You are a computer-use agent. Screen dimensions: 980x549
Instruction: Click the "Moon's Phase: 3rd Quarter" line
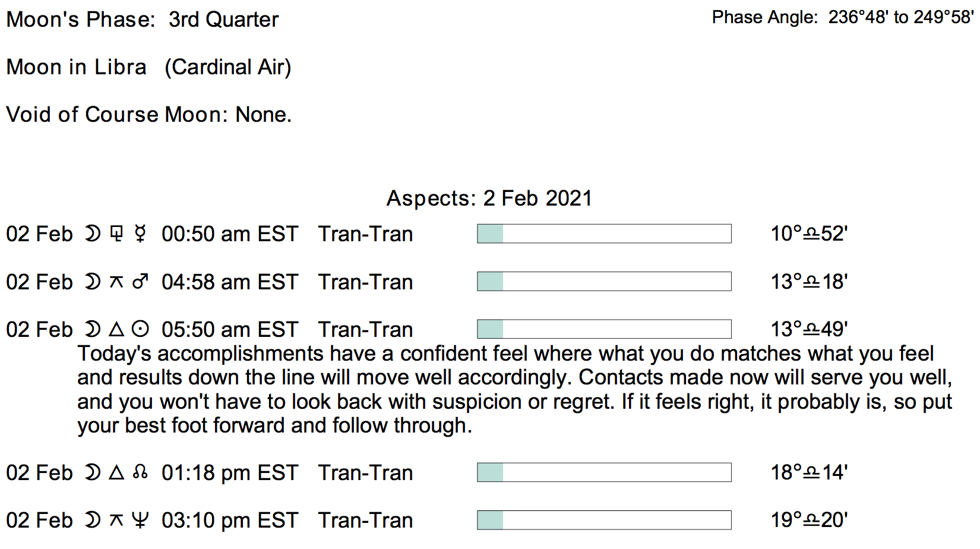[x=142, y=19]
